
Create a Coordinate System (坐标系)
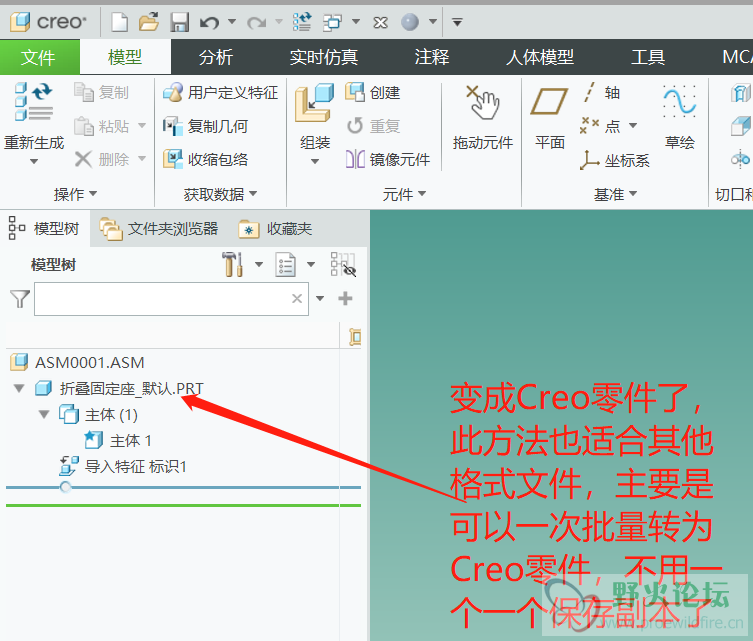(x=614, y=160)
